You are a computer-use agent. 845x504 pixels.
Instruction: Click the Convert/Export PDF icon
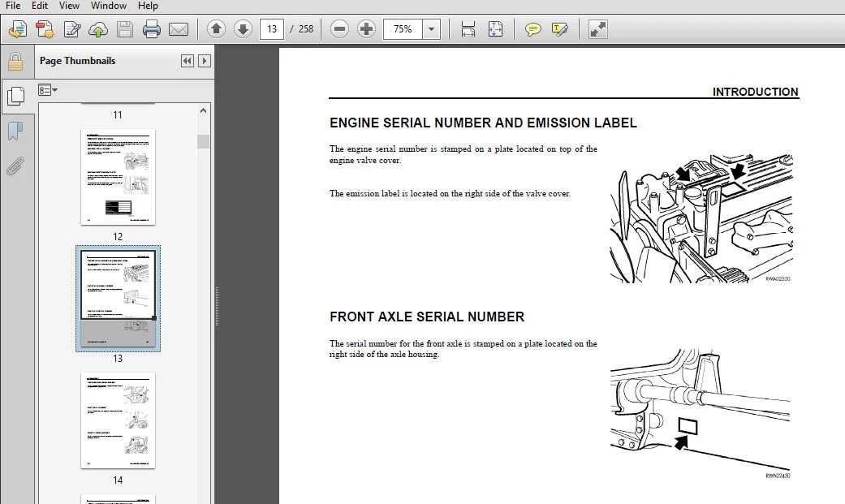click(45, 29)
